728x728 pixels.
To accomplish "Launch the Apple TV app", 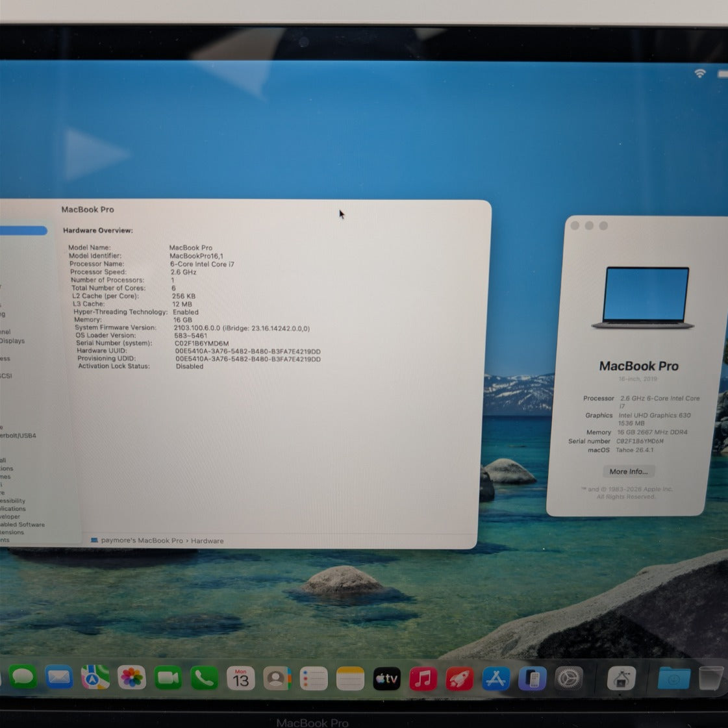I will (386, 679).
